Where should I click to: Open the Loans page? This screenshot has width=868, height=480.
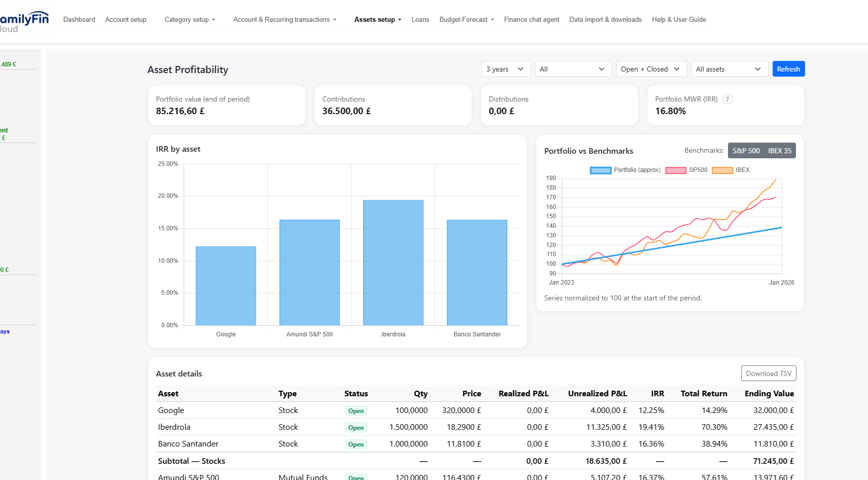[x=420, y=20]
